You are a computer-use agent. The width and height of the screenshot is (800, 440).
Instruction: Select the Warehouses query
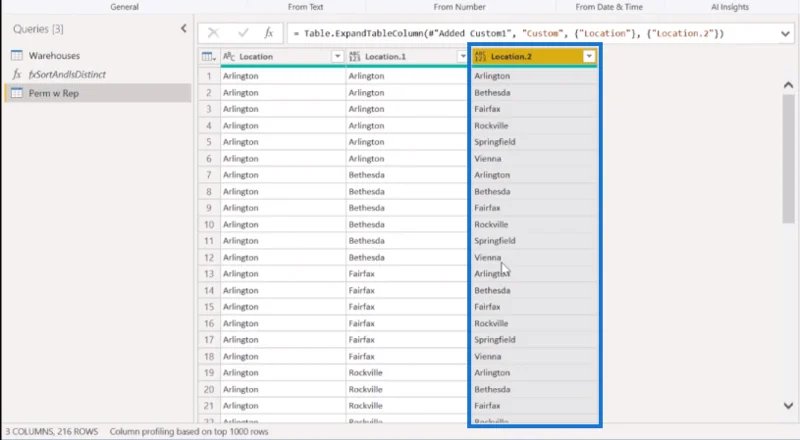point(54,56)
